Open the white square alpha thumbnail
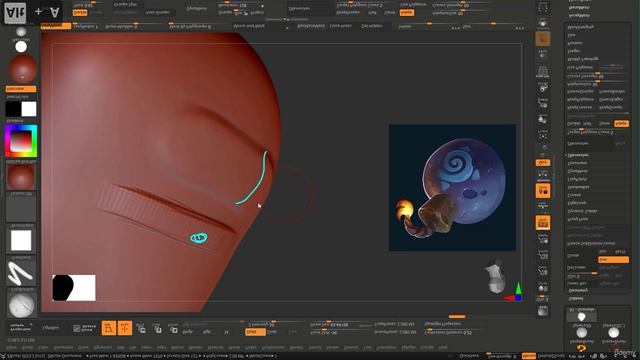This screenshot has height=360, width=640. [21, 240]
